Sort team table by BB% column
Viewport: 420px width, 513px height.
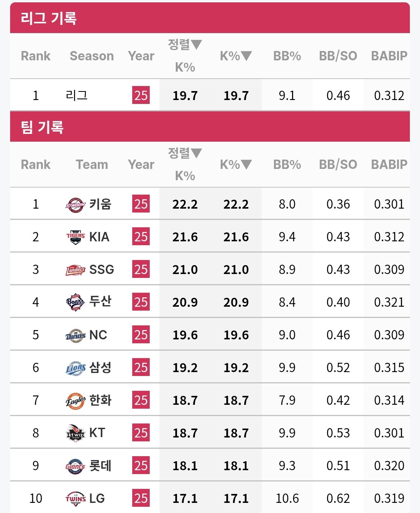pyautogui.click(x=287, y=165)
